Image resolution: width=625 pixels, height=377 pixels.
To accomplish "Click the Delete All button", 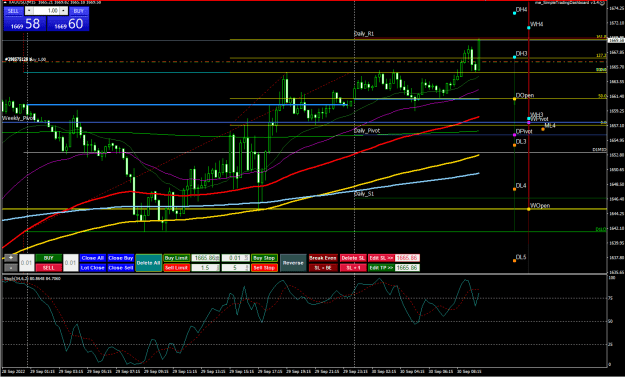I will click(x=149, y=263).
